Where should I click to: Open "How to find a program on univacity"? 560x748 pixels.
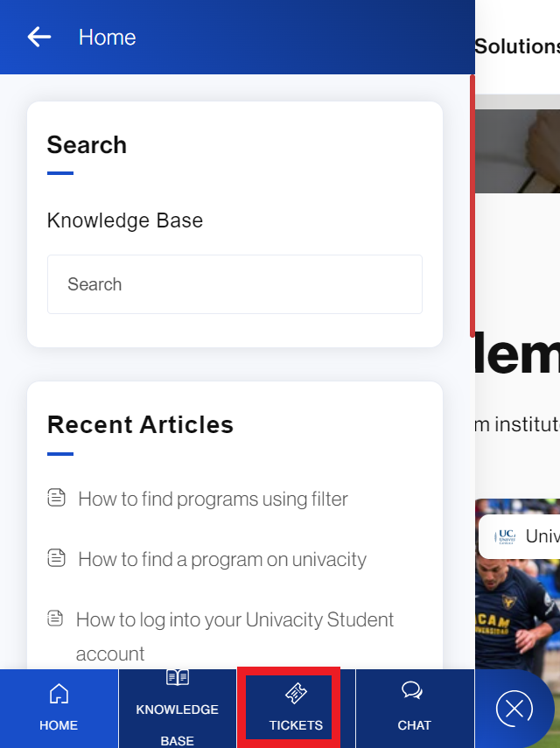coord(222,559)
